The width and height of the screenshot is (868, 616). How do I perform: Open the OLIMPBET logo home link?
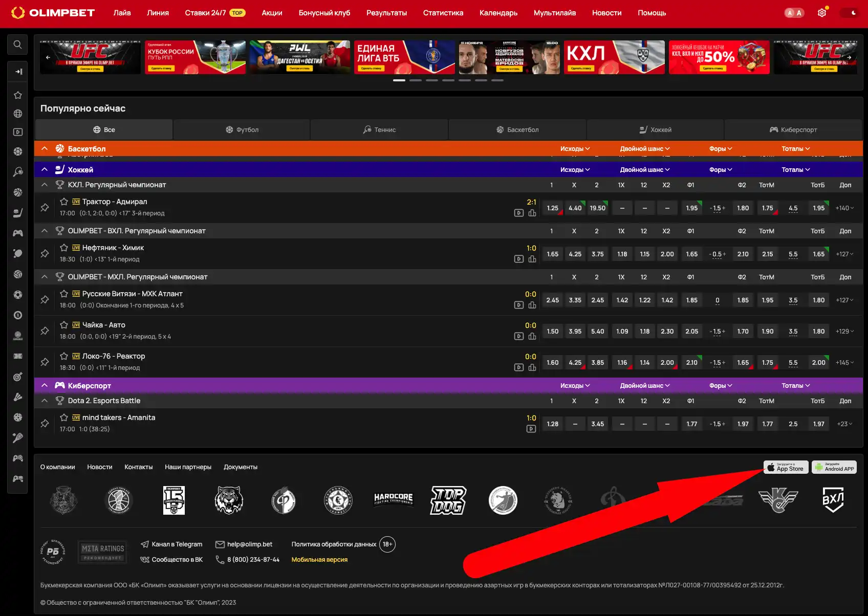[53, 13]
